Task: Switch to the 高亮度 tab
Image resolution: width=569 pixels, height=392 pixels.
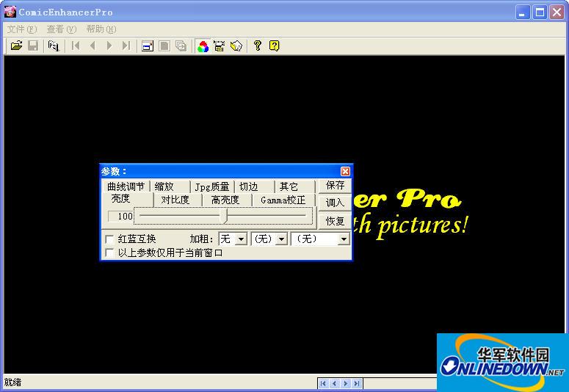Action: [226, 200]
